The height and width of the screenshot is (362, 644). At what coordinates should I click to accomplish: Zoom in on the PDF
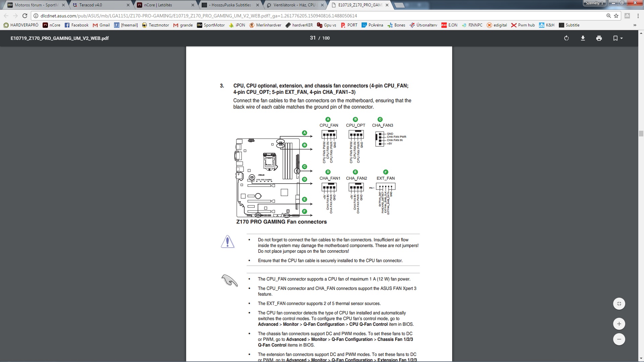click(x=619, y=324)
